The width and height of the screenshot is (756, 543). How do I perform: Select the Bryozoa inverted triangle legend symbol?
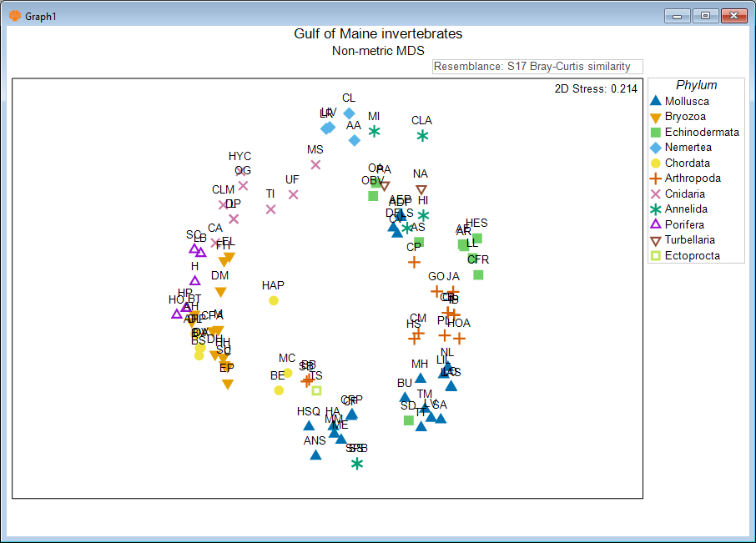coord(656,118)
